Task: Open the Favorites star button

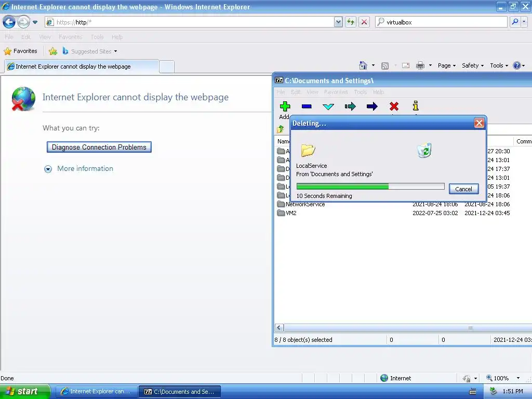Action: tap(20, 51)
